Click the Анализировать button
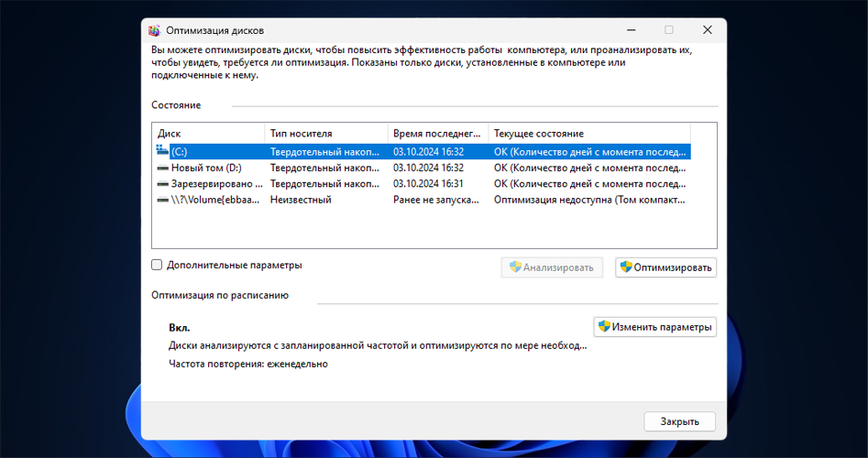 click(x=552, y=267)
